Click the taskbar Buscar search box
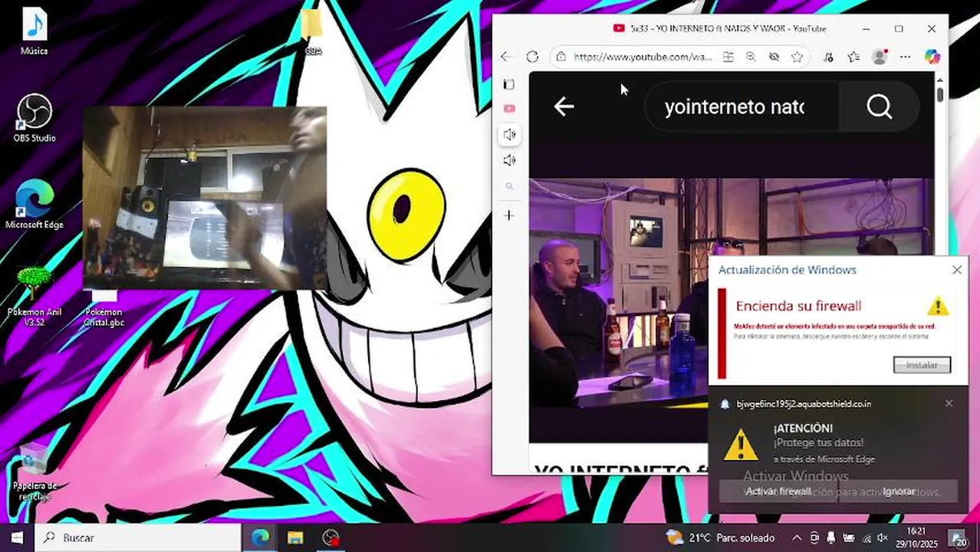 click(x=138, y=537)
